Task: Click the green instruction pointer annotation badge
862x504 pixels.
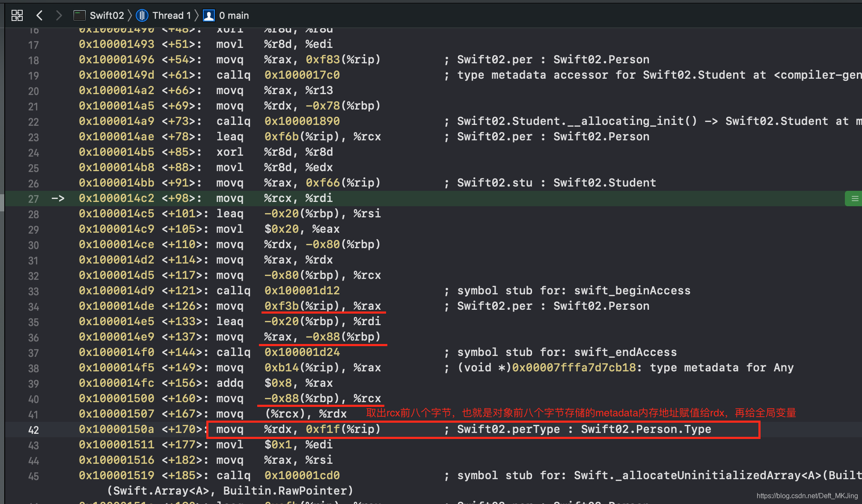Action: [853, 199]
